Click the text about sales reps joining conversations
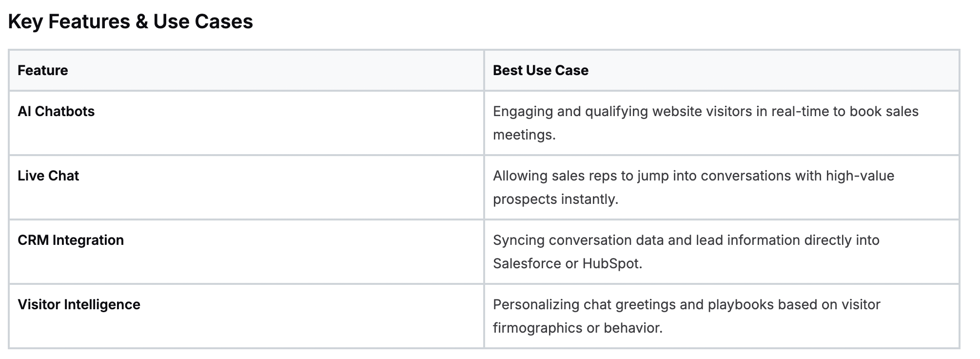 pyautogui.click(x=693, y=187)
